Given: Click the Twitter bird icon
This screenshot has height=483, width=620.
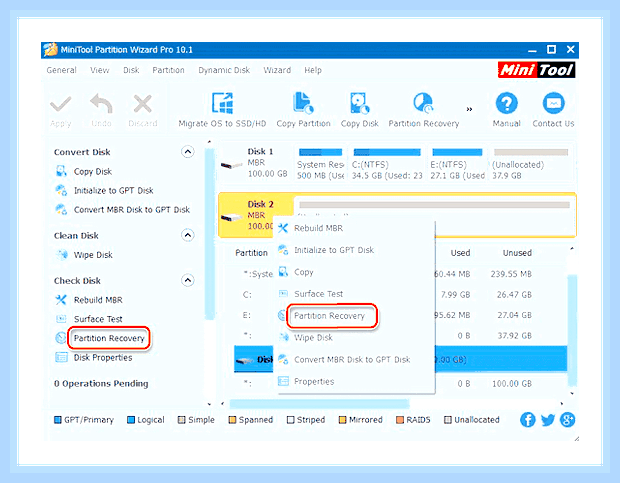Looking at the screenshot, I should pos(548,420).
